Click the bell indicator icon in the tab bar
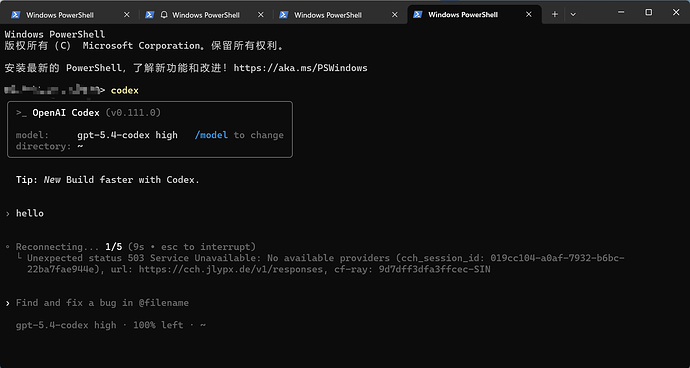This screenshot has height=368, width=690. click(164, 15)
